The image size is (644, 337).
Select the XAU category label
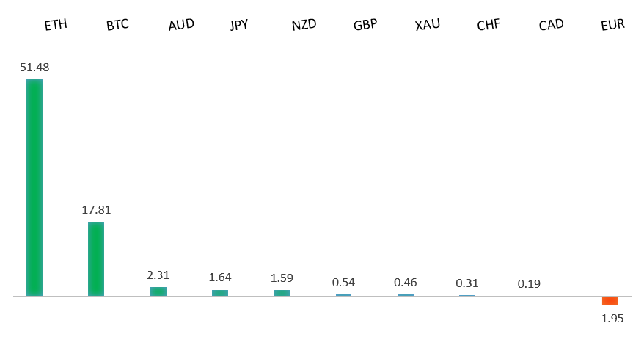click(x=428, y=25)
